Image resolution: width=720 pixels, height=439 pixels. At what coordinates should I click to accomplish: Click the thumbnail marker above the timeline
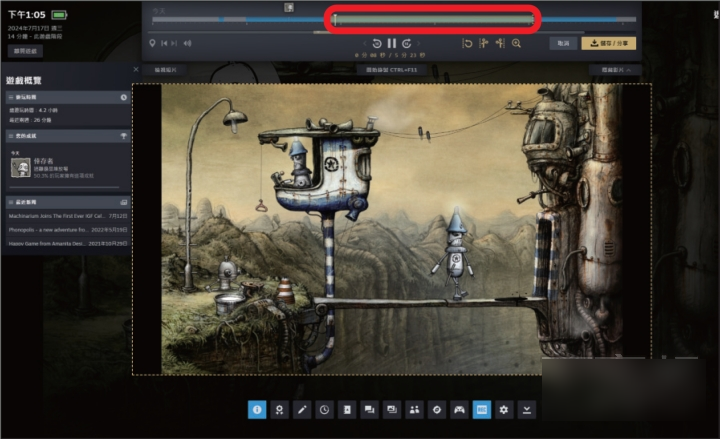[288, 7]
